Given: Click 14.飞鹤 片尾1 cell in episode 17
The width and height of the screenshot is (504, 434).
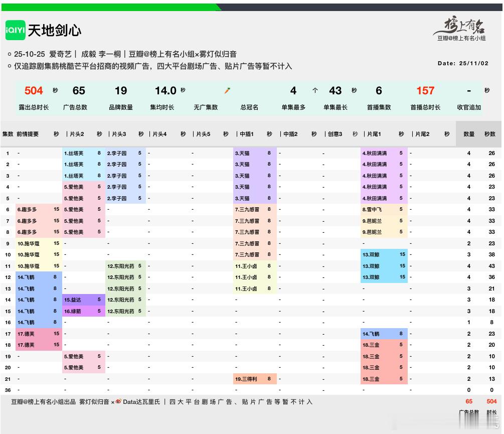Looking at the screenshot, I should pos(384,334).
